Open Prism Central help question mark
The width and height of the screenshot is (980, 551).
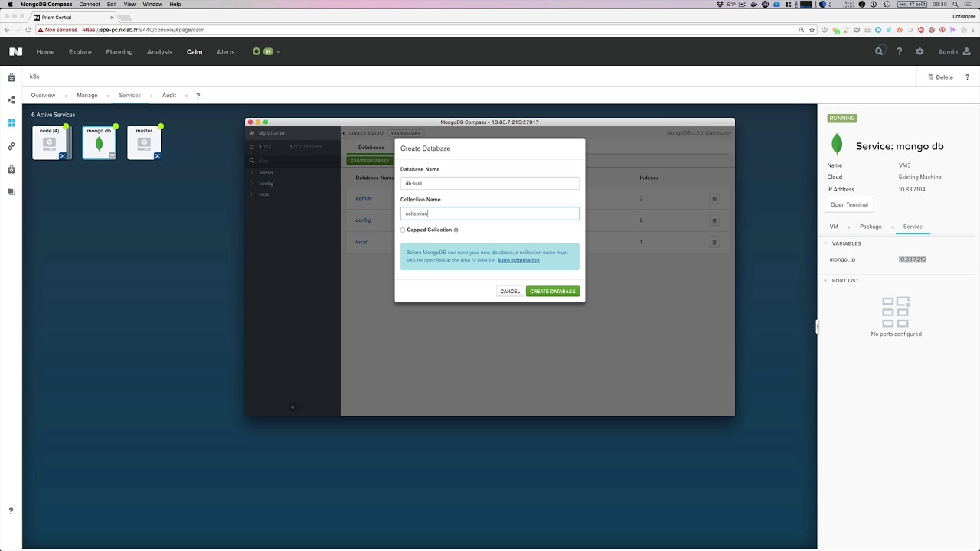click(900, 51)
